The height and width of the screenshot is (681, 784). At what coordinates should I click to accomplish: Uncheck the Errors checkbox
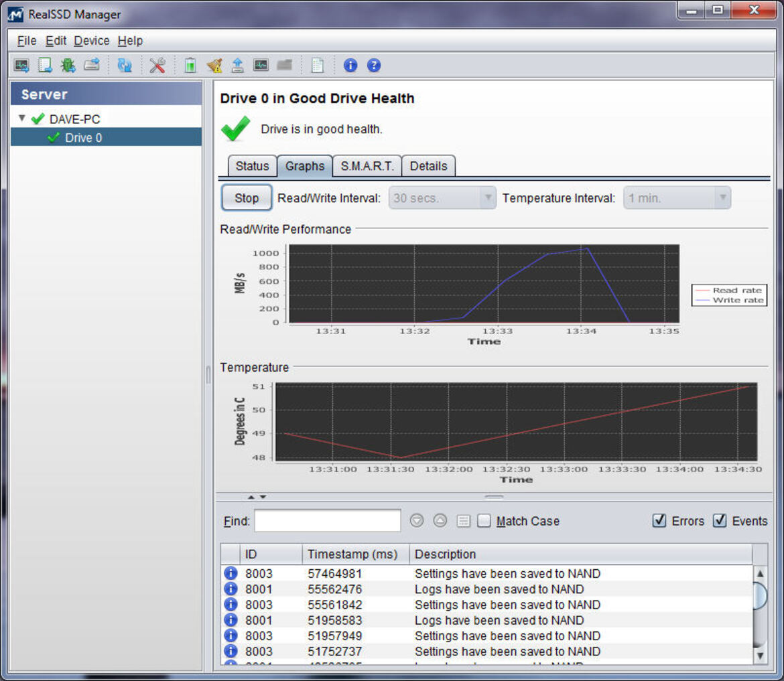tap(659, 520)
